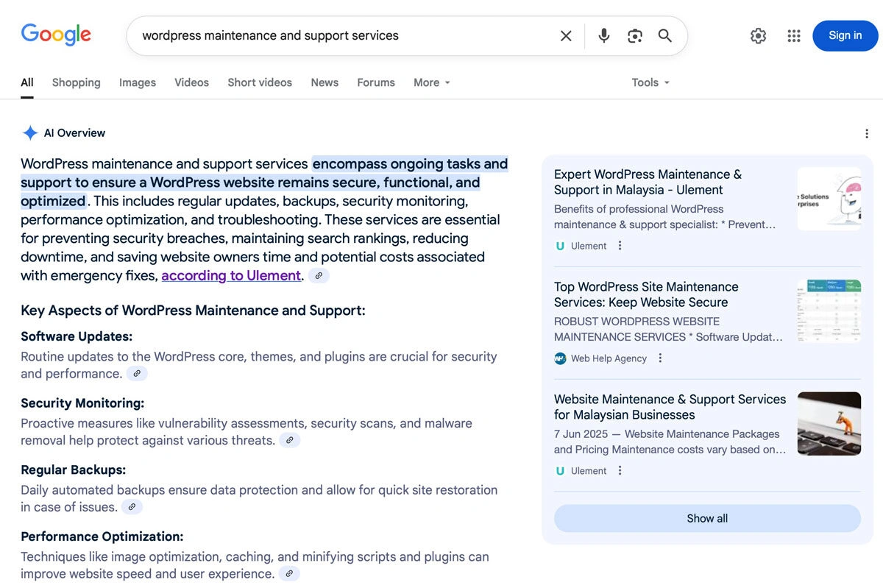Click the Show all sources button
Screen dimensions: 883x588
707,518
